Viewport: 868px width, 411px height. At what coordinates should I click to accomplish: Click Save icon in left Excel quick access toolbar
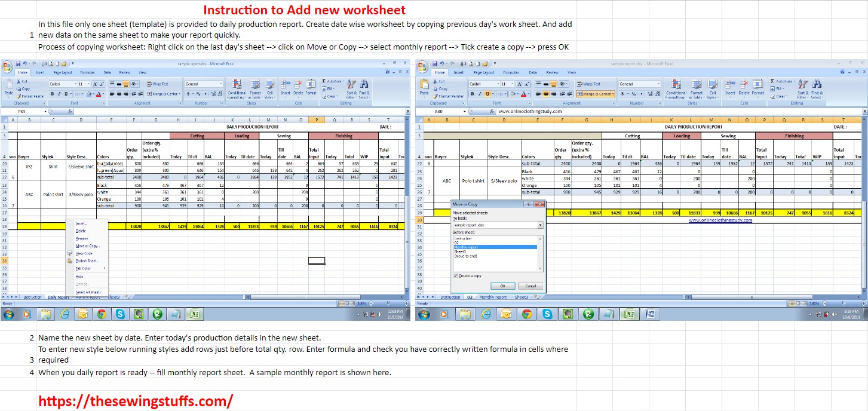point(19,63)
